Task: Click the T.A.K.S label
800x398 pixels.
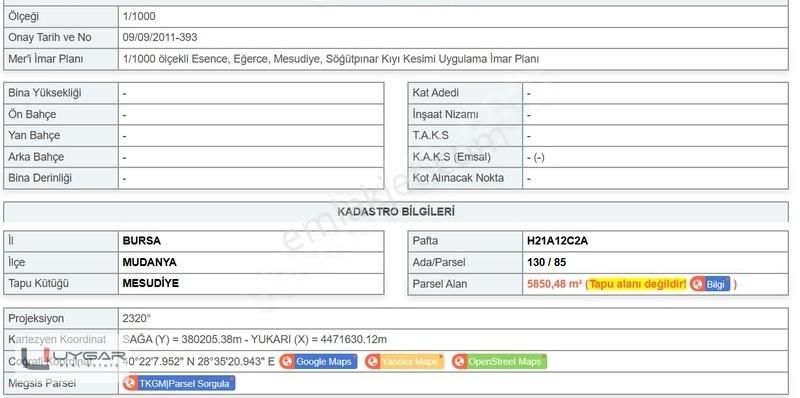Action: click(x=431, y=136)
